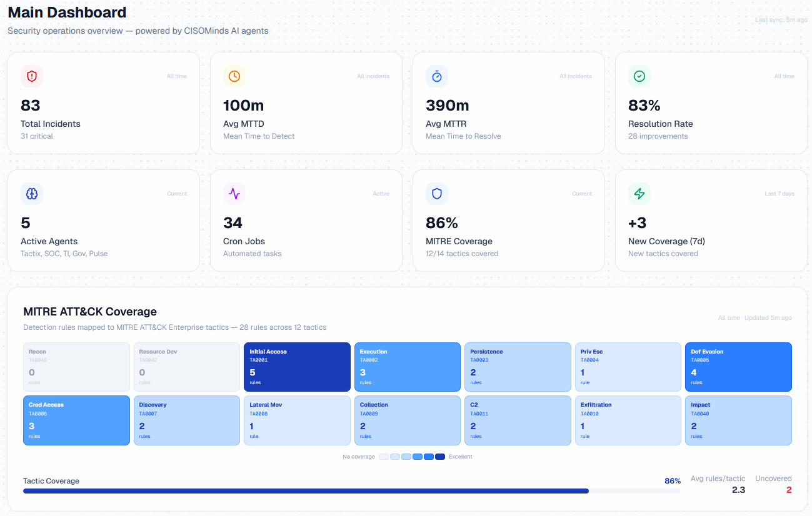812x516 pixels.
Task: Open the Initial Access TA0001 tile
Action: click(x=297, y=367)
